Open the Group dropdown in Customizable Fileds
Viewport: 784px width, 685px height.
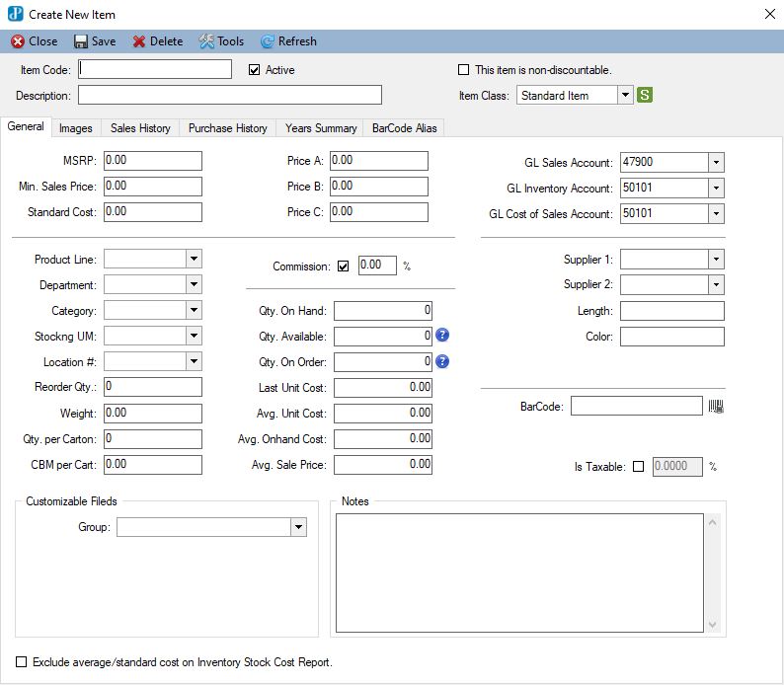click(298, 527)
